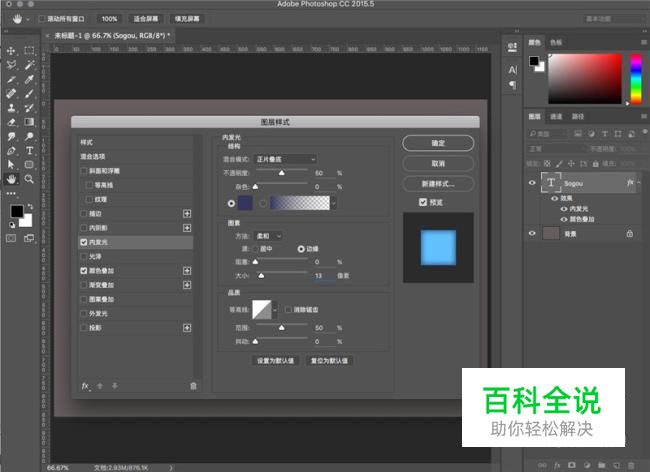Select the Horizontal Type tool

click(29, 150)
